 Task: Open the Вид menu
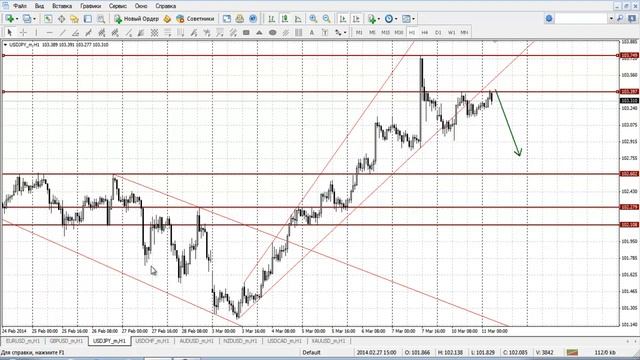(x=39, y=6)
